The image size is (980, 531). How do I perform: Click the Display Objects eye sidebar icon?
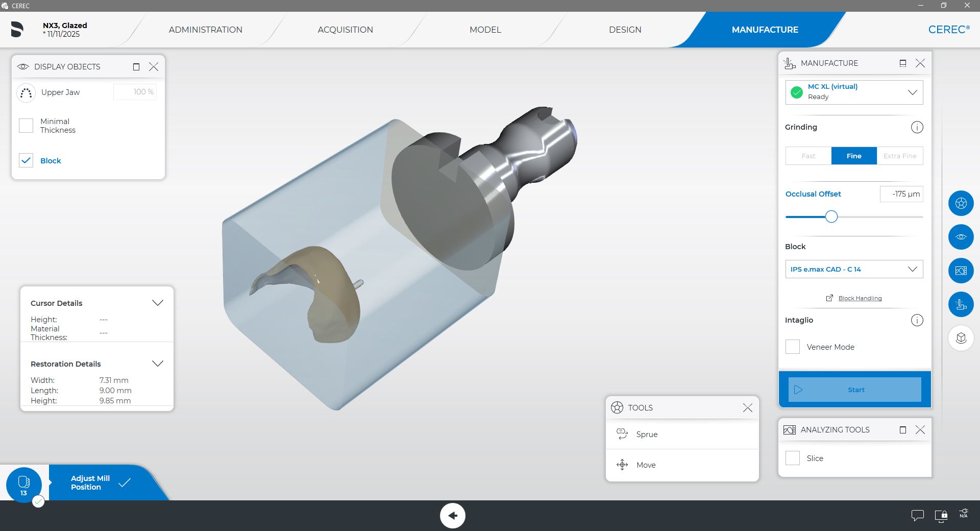(x=961, y=237)
